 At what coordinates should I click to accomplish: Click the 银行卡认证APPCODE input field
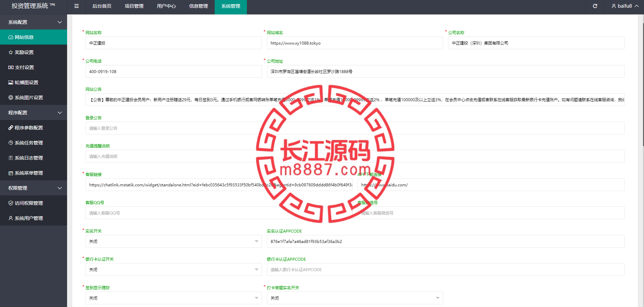coord(446,269)
